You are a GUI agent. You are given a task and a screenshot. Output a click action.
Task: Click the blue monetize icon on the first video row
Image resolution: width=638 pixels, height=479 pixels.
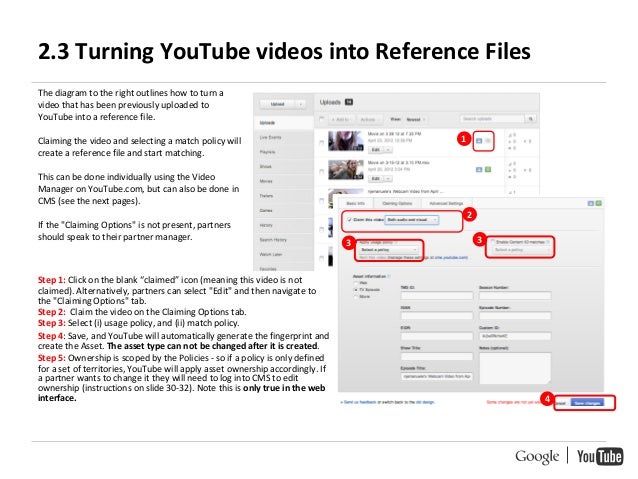[479, 141]
